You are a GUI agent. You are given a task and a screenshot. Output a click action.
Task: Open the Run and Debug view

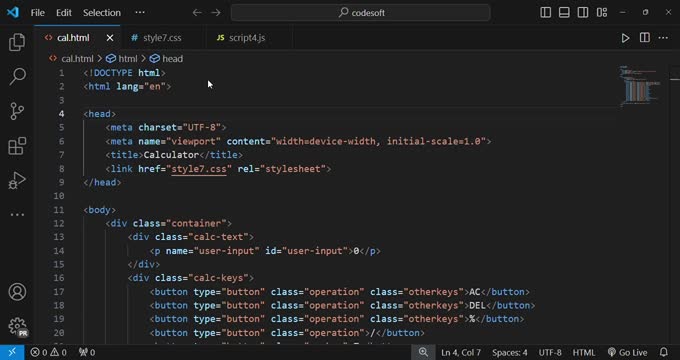point(17,180)
